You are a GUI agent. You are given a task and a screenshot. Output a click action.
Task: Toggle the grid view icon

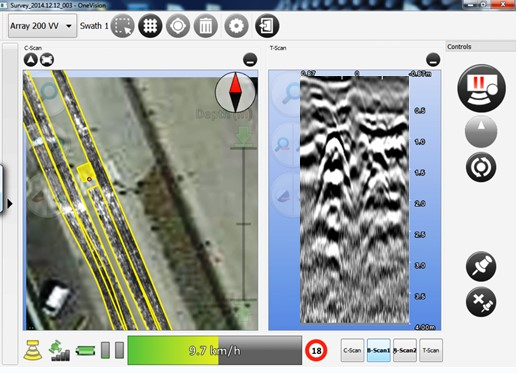tap(150, 26)
